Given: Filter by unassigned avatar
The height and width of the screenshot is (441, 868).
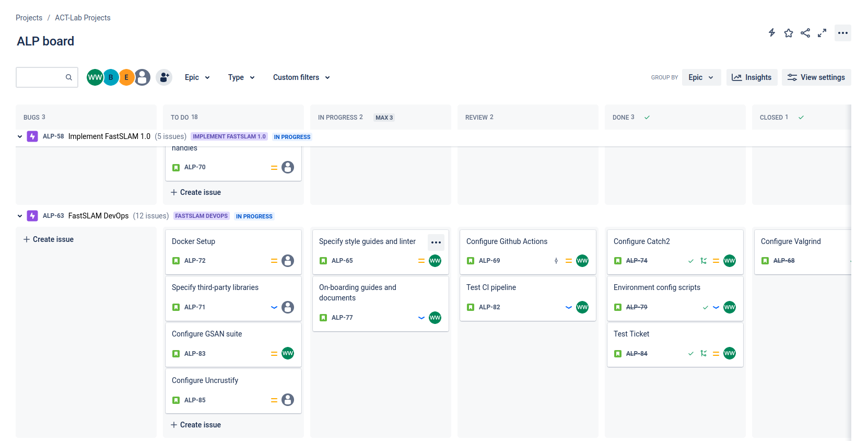Looking at the screenshot, I should click(143, 77).
